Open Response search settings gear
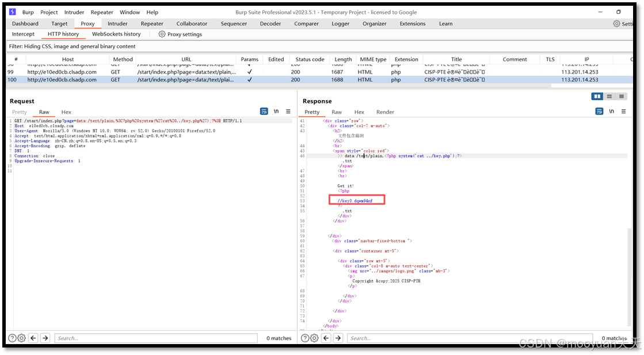Screen dimensions: 644x355 (315, 338)
